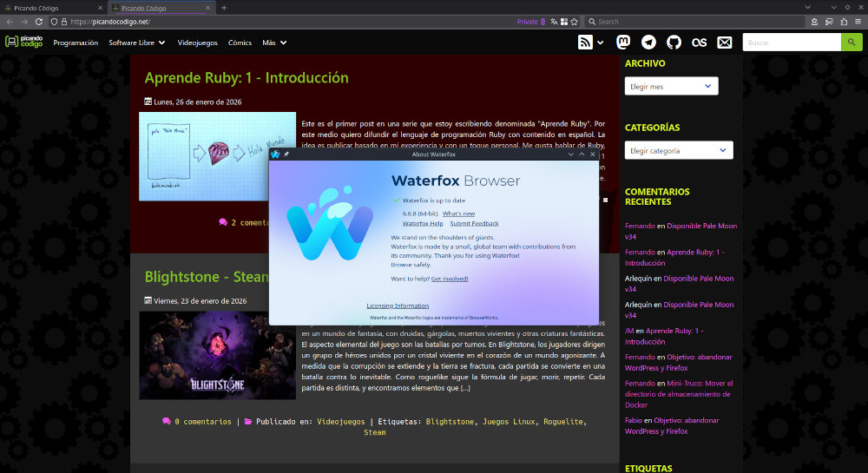Click the site Buscar search field

point(792,42)
